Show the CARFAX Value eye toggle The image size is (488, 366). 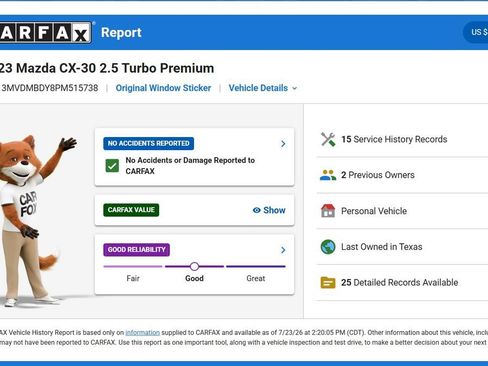point(269,210)
